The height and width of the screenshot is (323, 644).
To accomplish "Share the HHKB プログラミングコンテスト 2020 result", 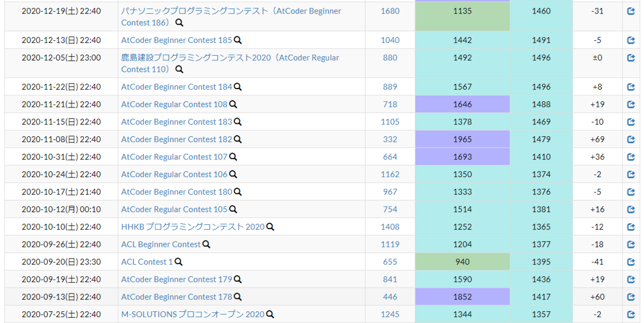I will (631, 227).
